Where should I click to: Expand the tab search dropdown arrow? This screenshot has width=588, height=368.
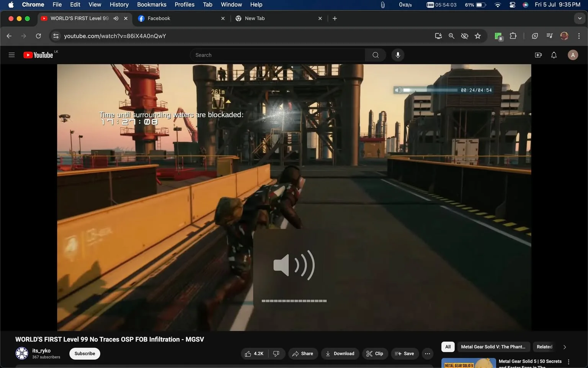[580, 18]
